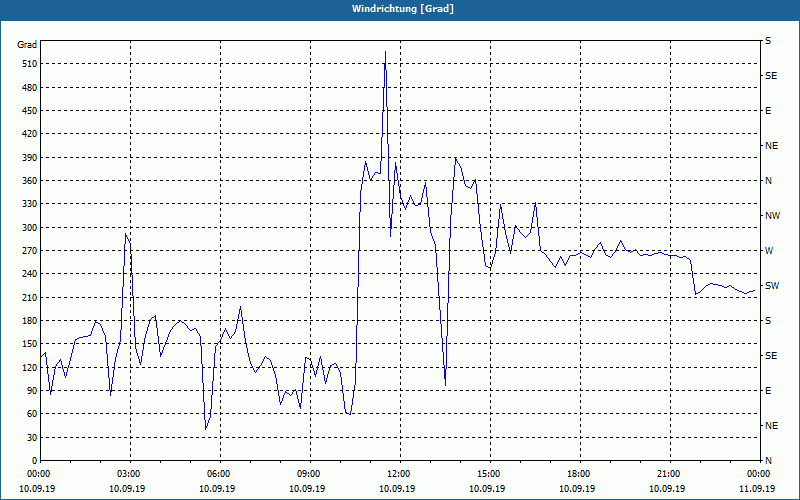Select the NW compass label

(773, 216)
